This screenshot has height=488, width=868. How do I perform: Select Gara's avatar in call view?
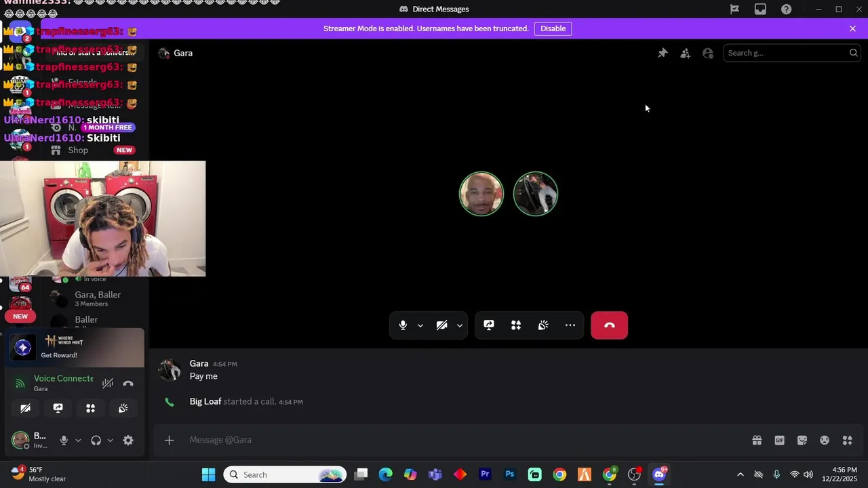[x=536, y=194]
